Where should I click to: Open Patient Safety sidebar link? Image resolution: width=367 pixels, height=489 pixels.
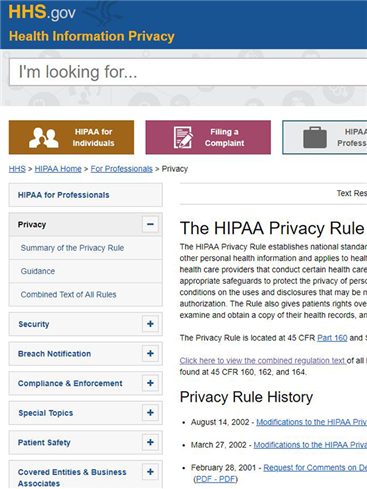pyautogui.click(x=44, y=443)
